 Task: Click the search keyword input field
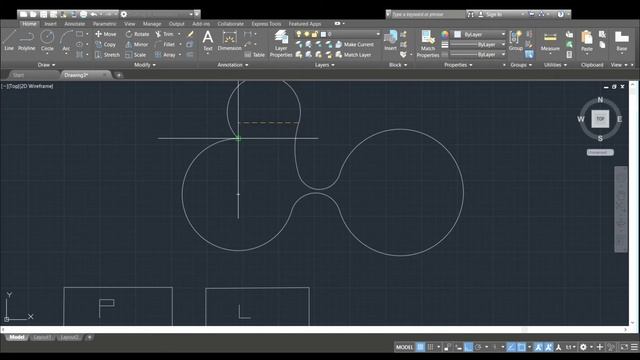[428, 14]
